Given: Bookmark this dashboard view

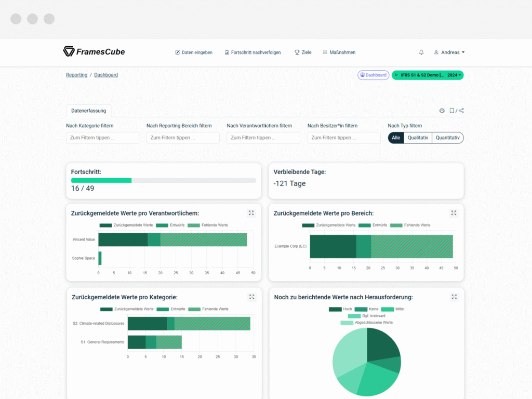Looking at the screenshot, I should 451,111.
